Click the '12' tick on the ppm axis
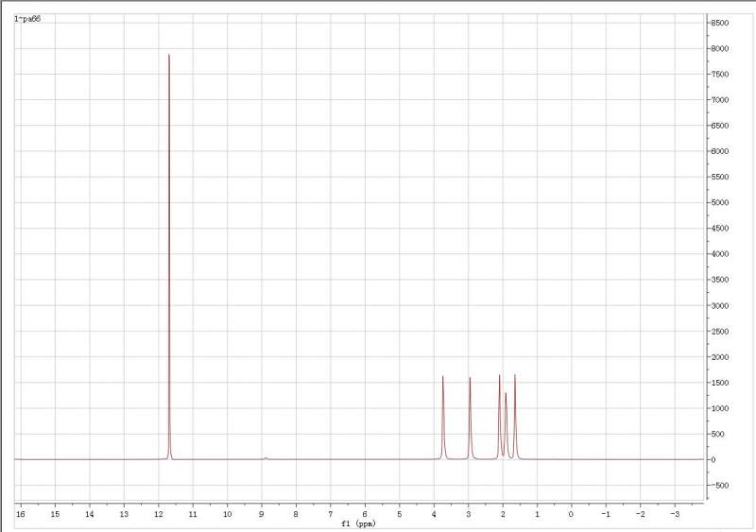The image size is (756, 532). [x=158, y=514]
